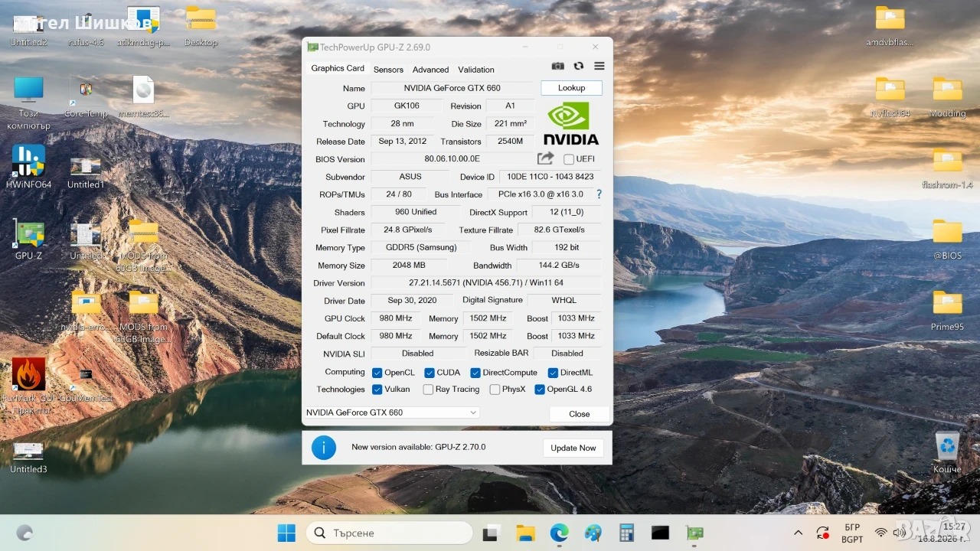Click the Shaders 960 Unified value
The height and width of the screenshot is (551, 980).
416,212
